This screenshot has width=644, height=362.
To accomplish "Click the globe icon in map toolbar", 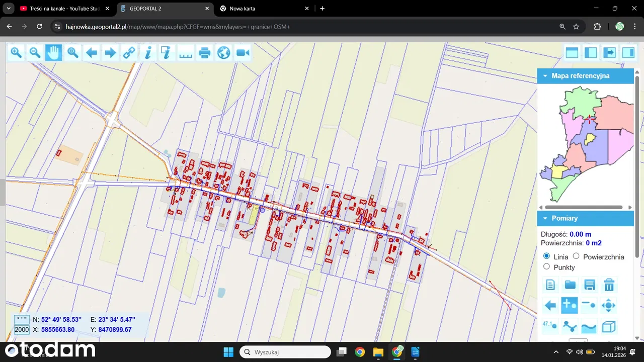I will click(x=224, y=53).
